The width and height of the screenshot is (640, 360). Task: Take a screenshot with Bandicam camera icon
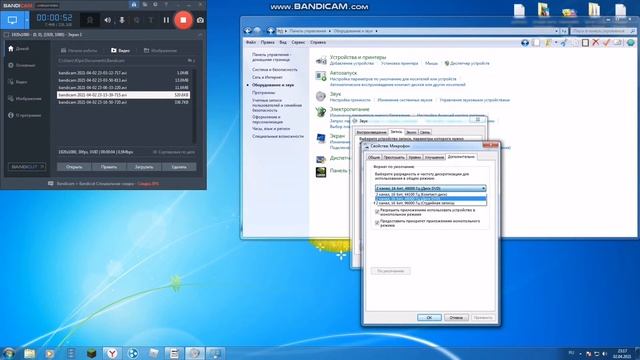pos(200,20)
